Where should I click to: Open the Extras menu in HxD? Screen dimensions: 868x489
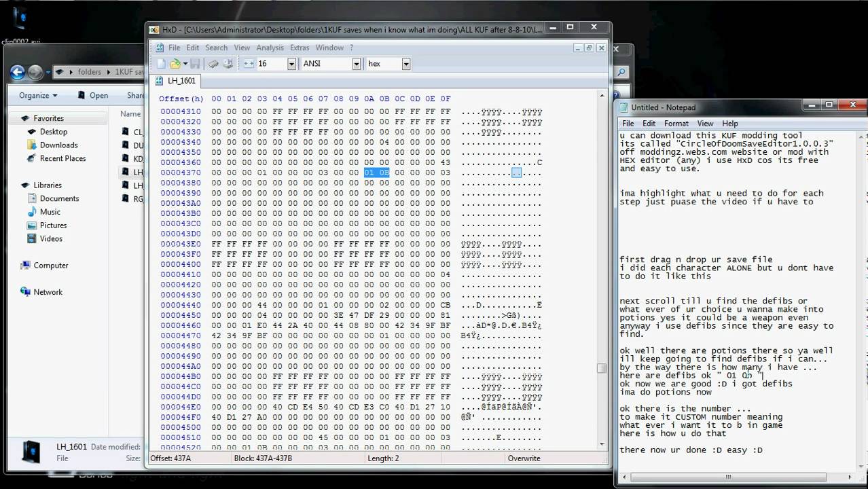(x=300, y=48)
